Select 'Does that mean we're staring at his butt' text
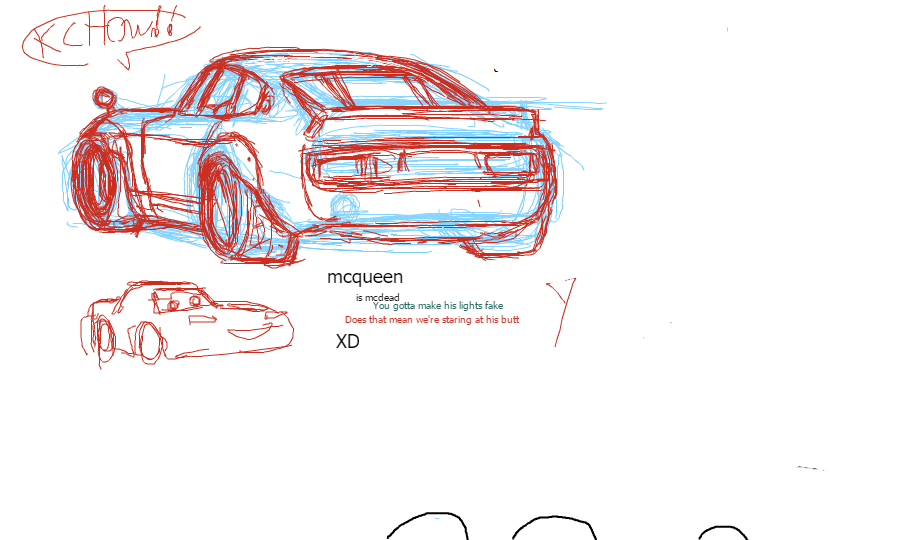This screenshot has height=540, width=900. (x=432, y=320)
